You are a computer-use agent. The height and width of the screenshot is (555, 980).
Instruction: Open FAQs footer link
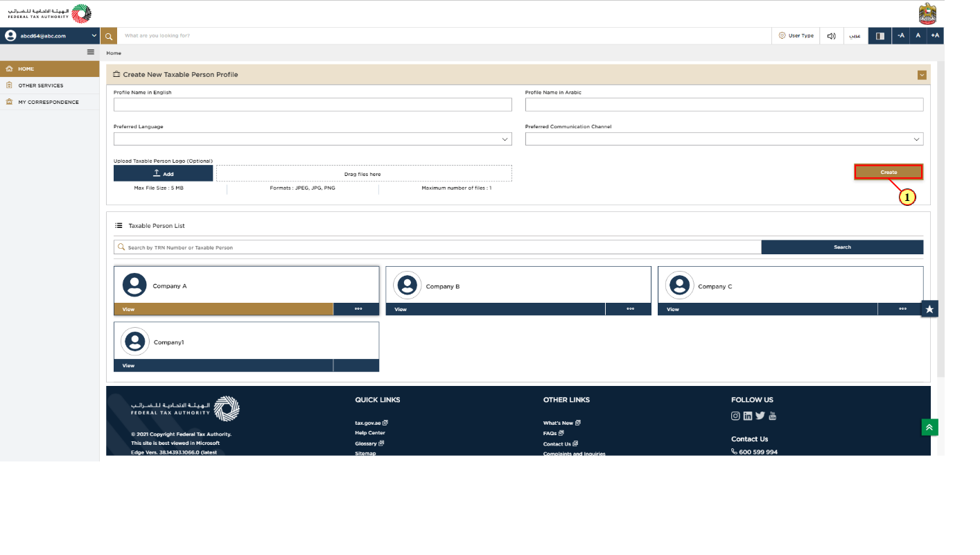point(553,433)
